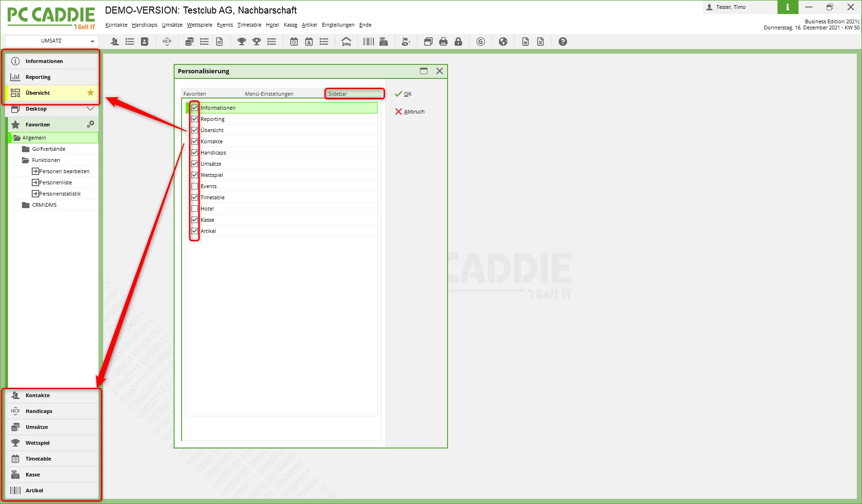This screenshot has height=504, width=862.
Task: Open the hotel bed toolbar icon
Action: [346, 42]
